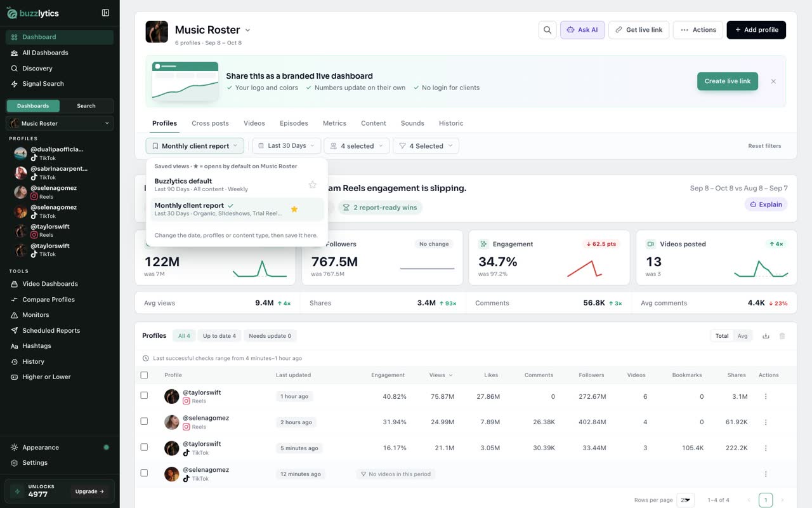Open Monitors in sidebar
Screen dimensions: 812x508
click(60, 315)
